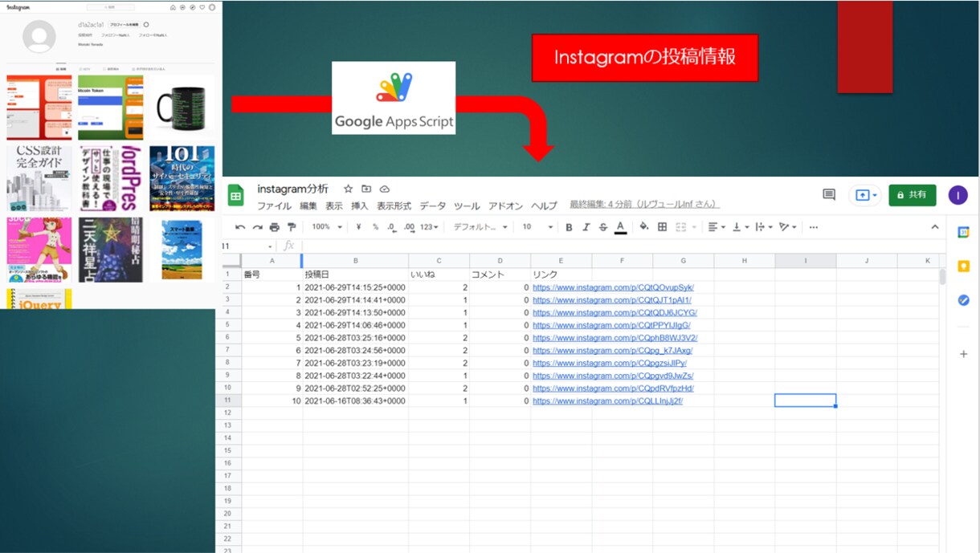Open the borders grid icon
Image resolution: width=980 pixels, height=553 pixels.
click(x=662, y=227)
